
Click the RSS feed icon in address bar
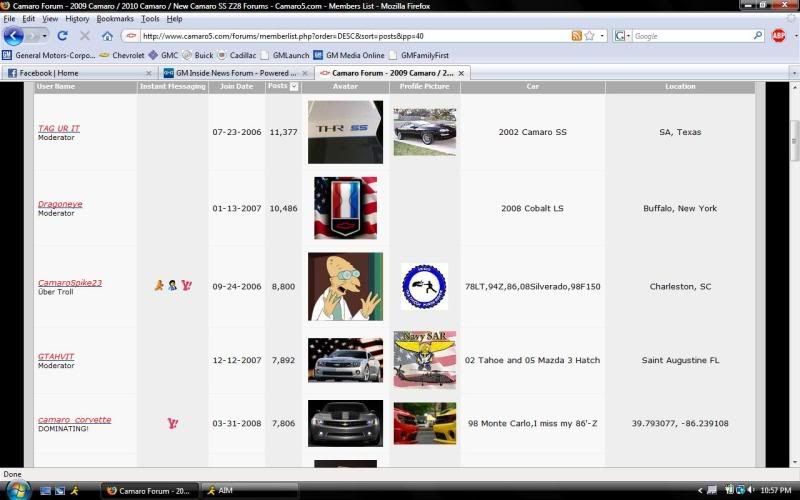577,36
